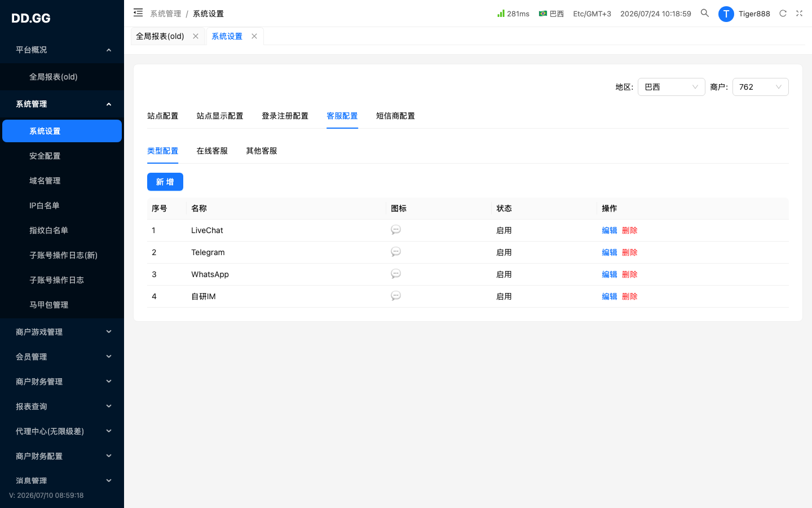
Task: Expand the 商户财务管理 menu group
Action: [x=62, y=382]
